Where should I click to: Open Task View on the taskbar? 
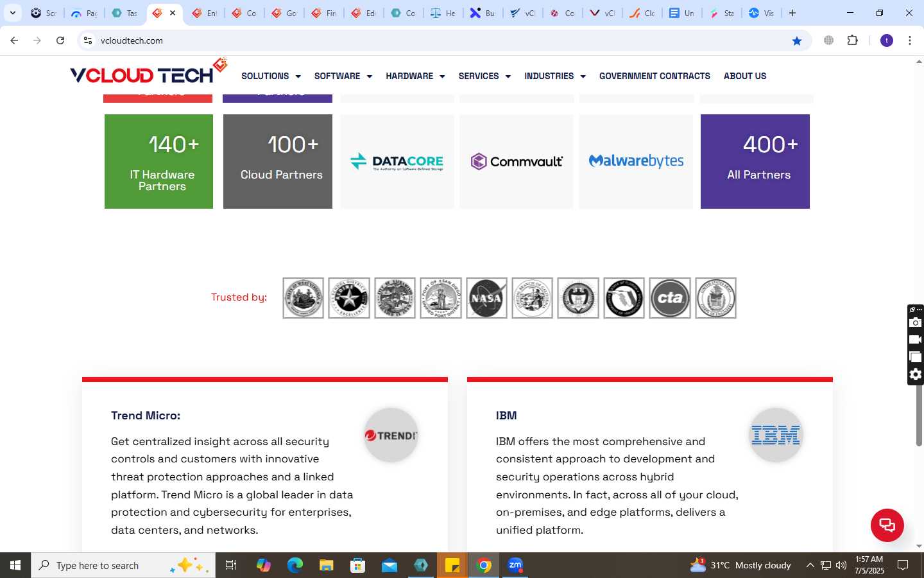point(231,565)
